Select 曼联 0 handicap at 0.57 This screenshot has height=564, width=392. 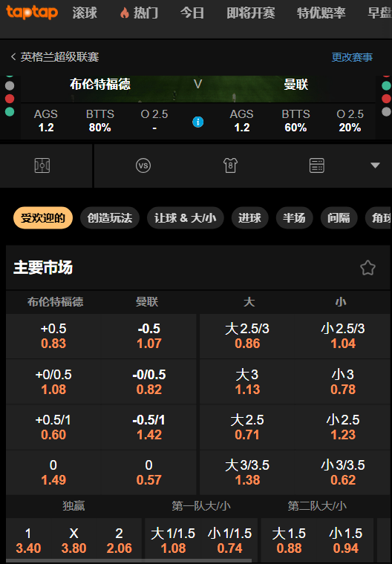[x=149, y=472]
